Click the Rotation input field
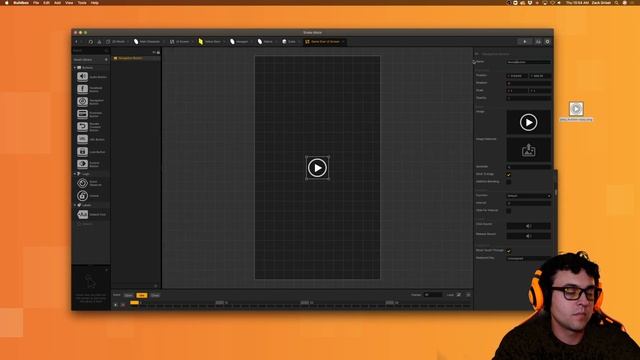 pyautogui.click(x=529, y=83)
